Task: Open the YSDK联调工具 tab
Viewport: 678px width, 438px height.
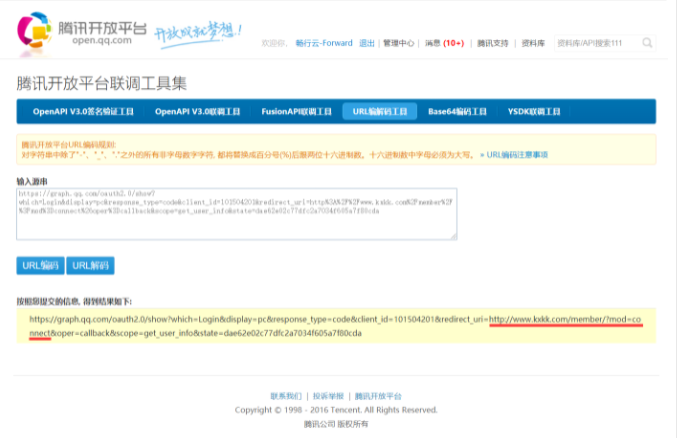Action: [538, 112]
